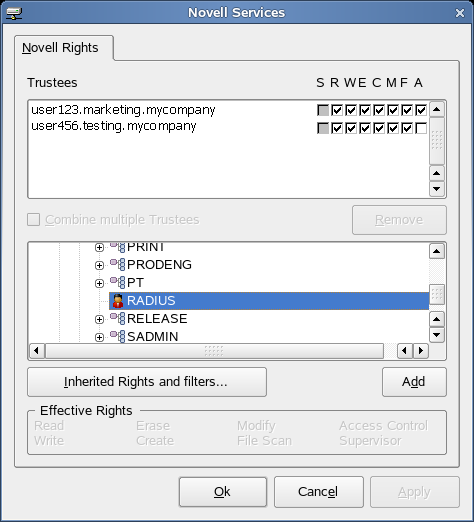Click trustees list scrollbar thumb
This screenshot has height=522, width=474.
click(x=437, y=141)
